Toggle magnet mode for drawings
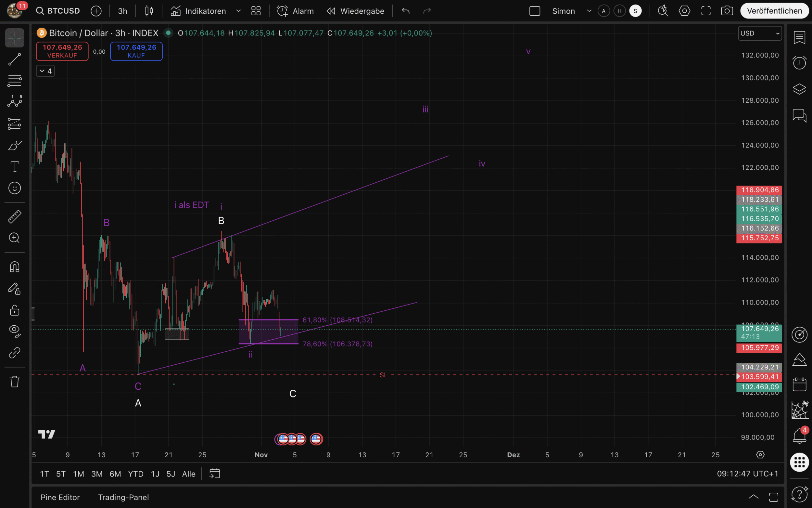Screen dimensions: 812x508 pyautogui.click(x=14, y=267)
